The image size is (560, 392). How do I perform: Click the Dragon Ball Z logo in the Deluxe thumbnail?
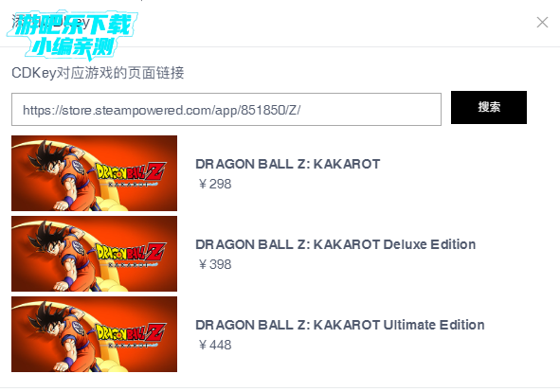[x=131, y=254]
